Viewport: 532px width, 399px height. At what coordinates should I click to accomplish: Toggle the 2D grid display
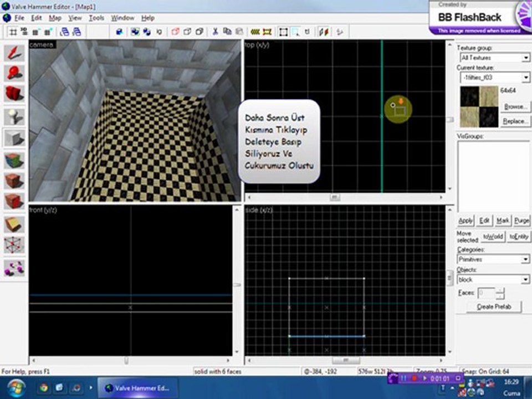13,32
